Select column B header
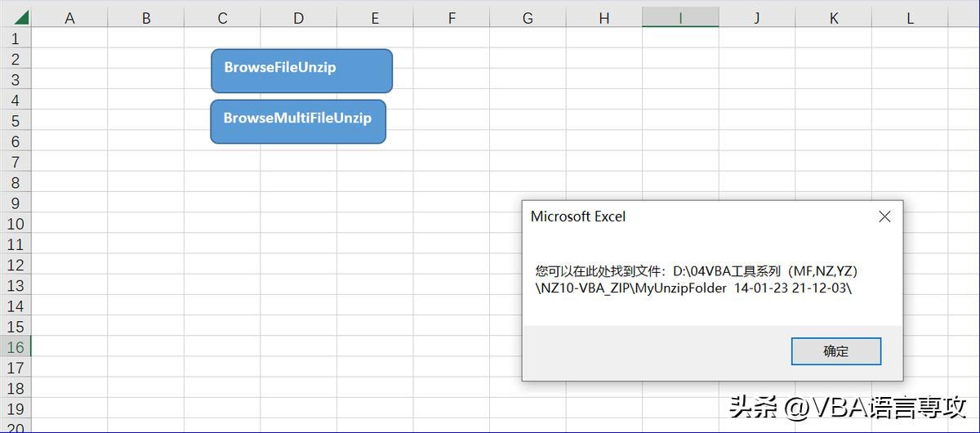The image size is (980, 433). (x=146, y=18)
